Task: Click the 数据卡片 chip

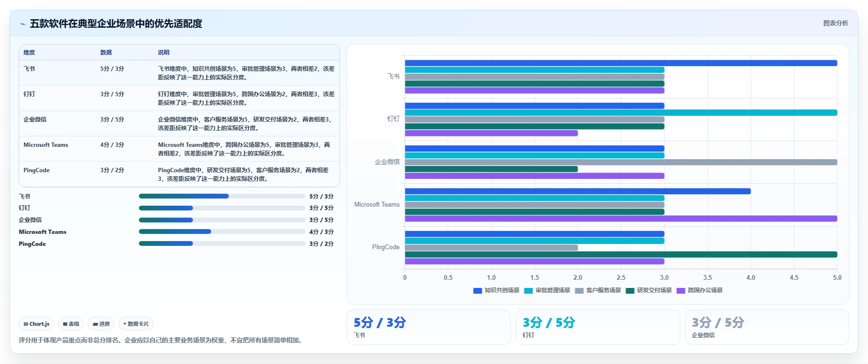Action: pyautogui.click(x=136, y=324)
